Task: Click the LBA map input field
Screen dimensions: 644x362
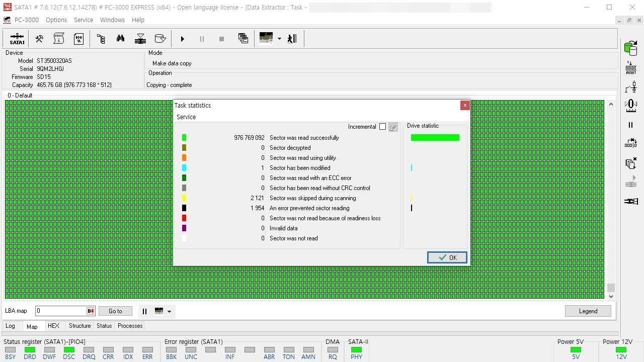Action: pos(60,311)
